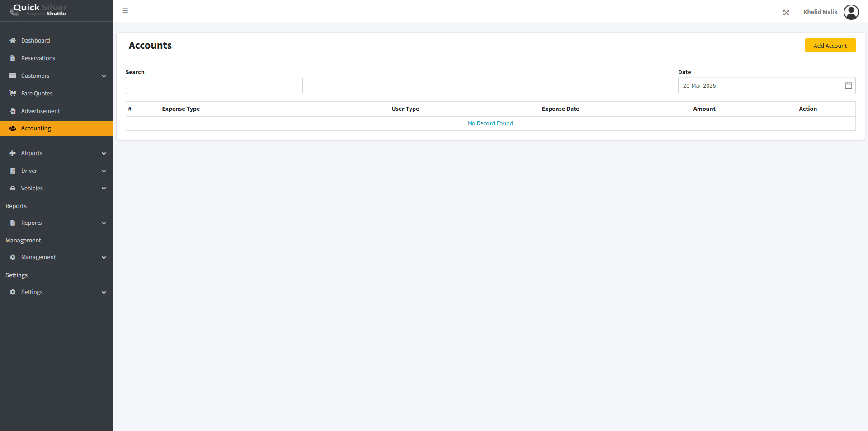Toggle fullscreen mode icon
The image size is (868, 431).
pyautogui.click(x=786, y=13)
